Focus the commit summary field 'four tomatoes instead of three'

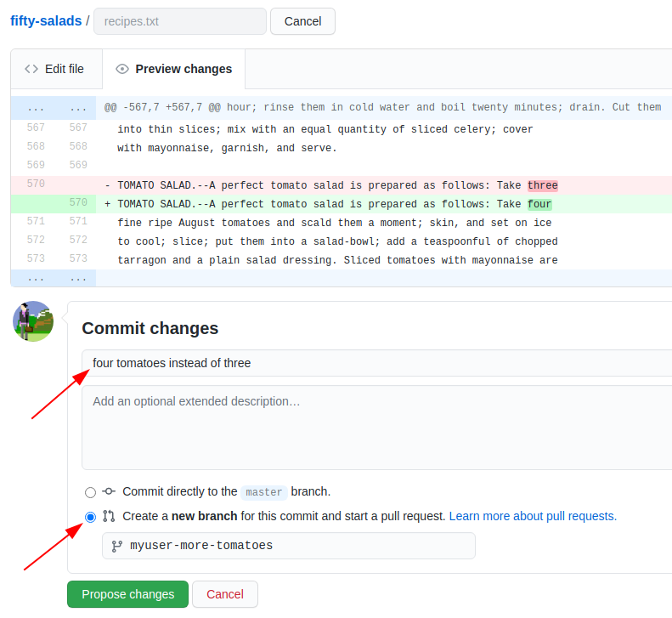point(374,363)
